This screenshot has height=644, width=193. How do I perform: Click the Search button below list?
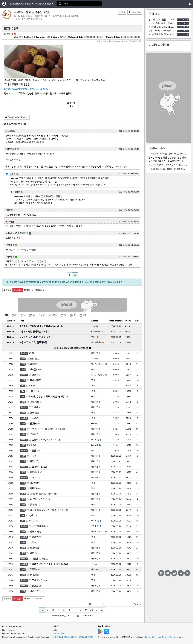[137, 604]
